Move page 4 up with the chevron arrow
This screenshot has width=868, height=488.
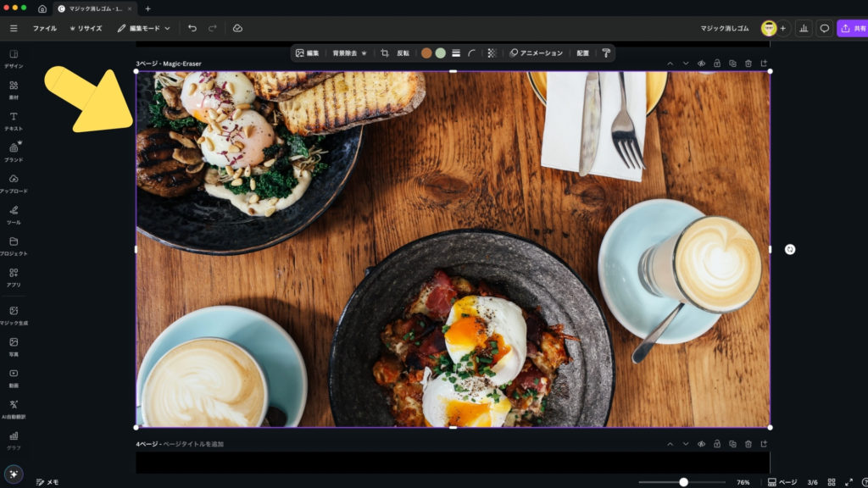coord(670,444)
